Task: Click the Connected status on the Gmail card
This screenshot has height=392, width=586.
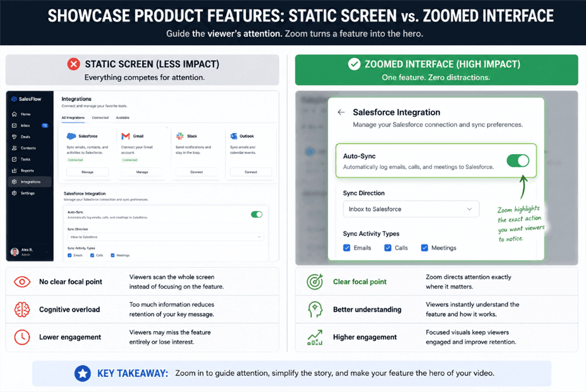Action: pyautogui.click(x=130, y=160)
